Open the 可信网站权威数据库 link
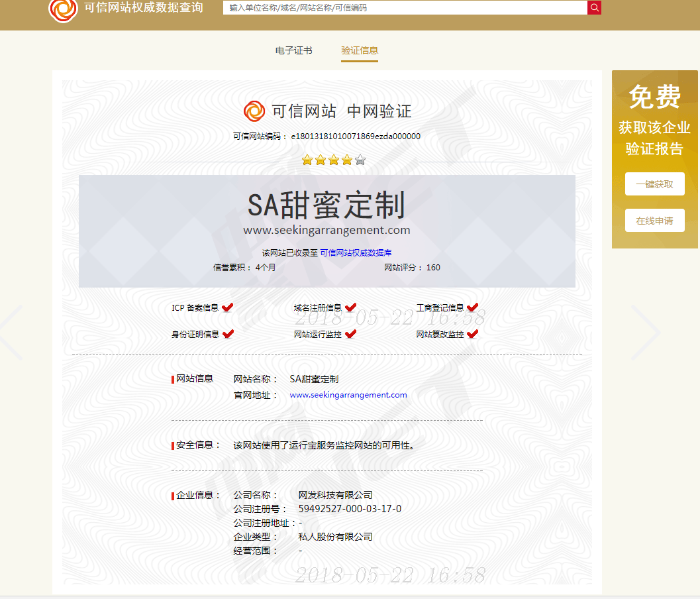 356,253
